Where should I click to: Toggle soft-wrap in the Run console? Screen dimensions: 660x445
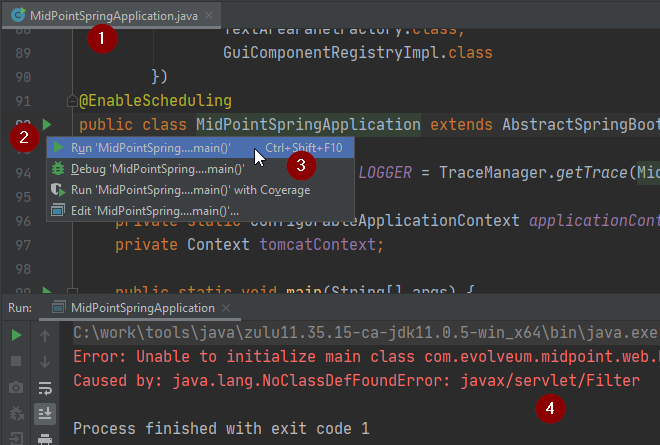(x=45, y=387)
